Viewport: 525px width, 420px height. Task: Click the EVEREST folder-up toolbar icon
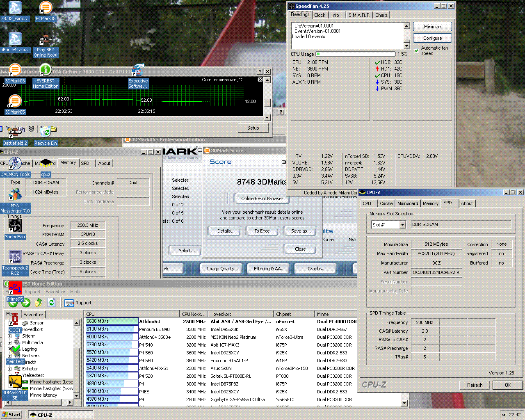point(39,303)
